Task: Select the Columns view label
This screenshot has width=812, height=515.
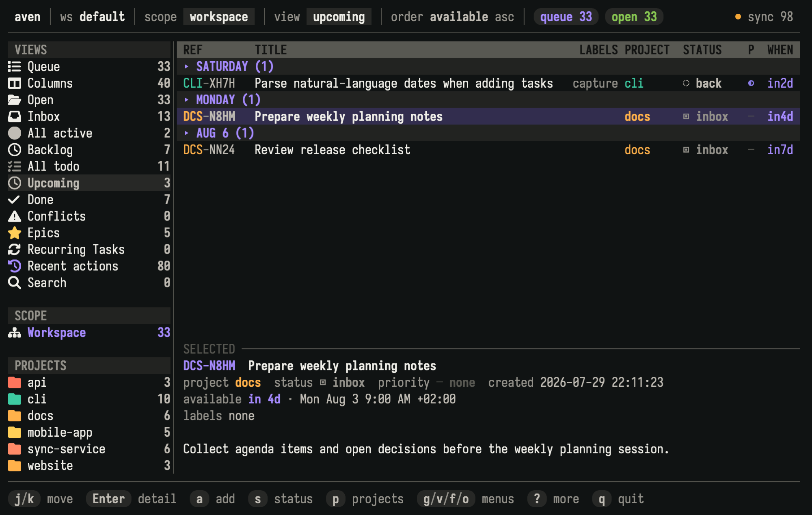Action: pos(50,83)
